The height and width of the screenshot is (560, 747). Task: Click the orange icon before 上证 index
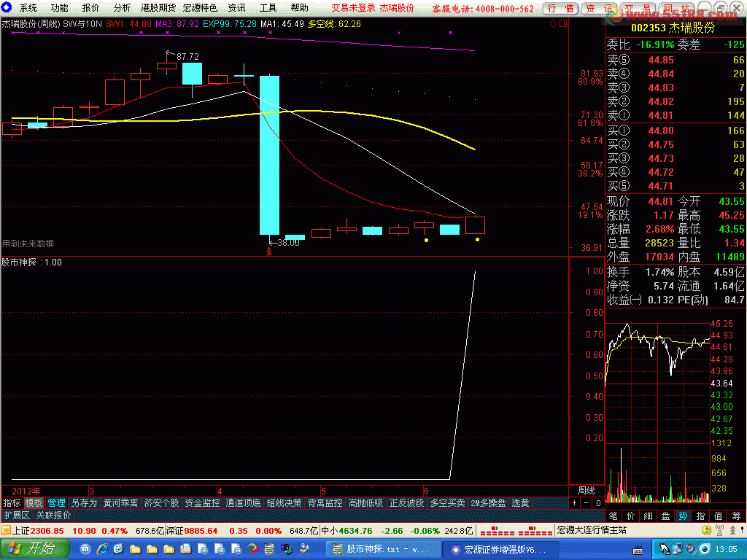[6, 530]
